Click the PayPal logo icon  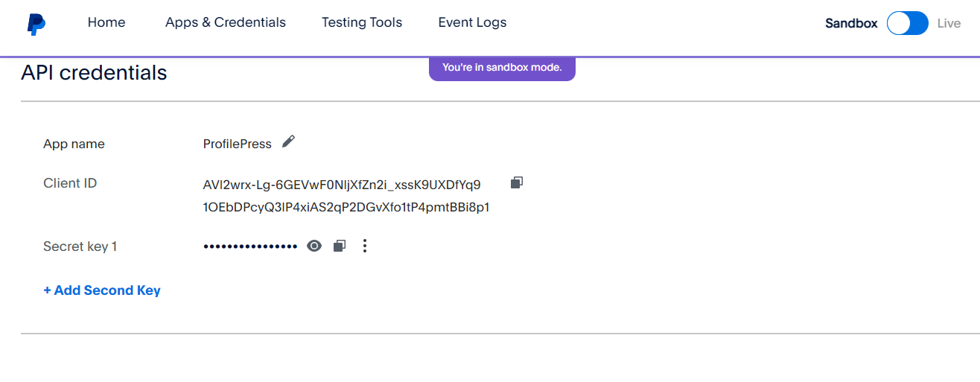(x=36, y=23)
